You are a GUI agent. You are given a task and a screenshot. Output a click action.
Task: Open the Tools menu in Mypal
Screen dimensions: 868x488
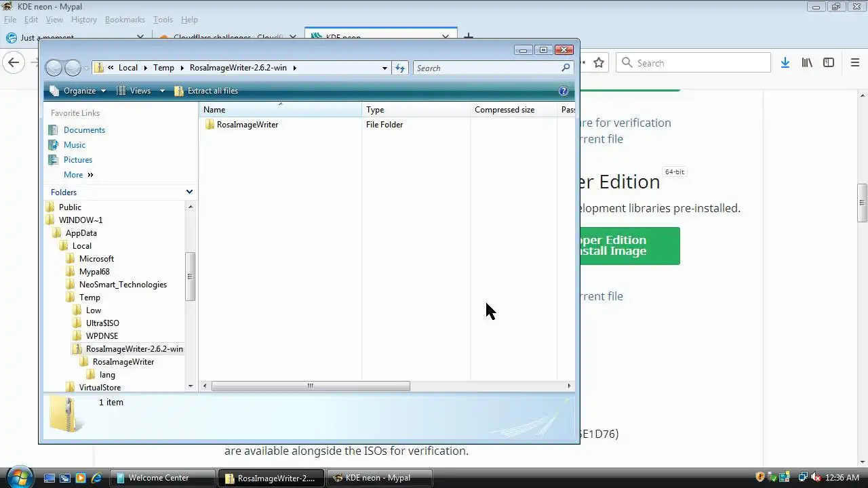tap(163, 20)
